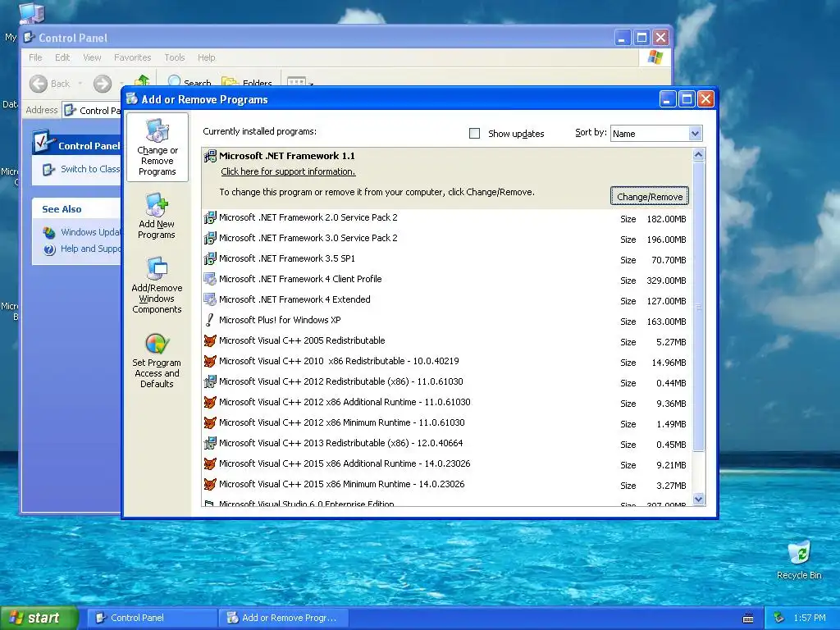The height and width of the screenshot is (630, 840).
Task: Select Microsoft Visual C++ 2005 Redistributable text
Action: [x=302, y=340]
